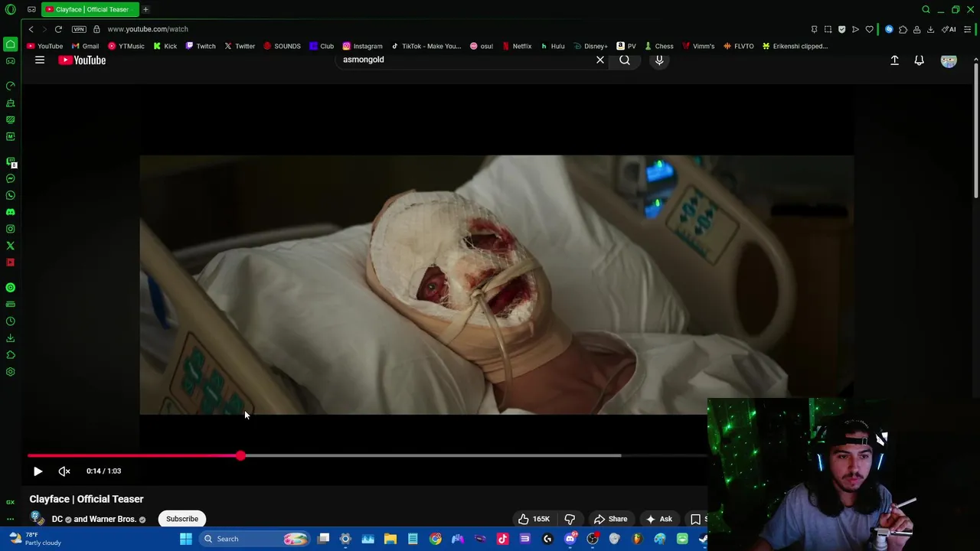Toggle the VPN badge in address bar

click(x=79, y=29)
